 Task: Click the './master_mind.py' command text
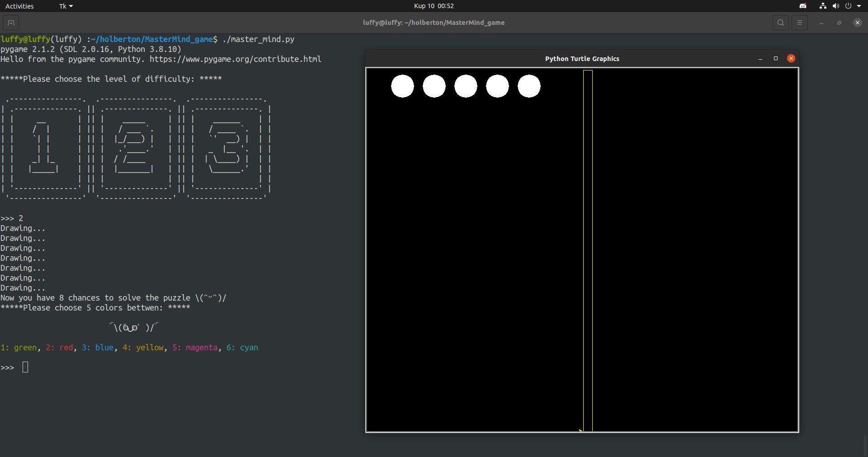point(258,39)
